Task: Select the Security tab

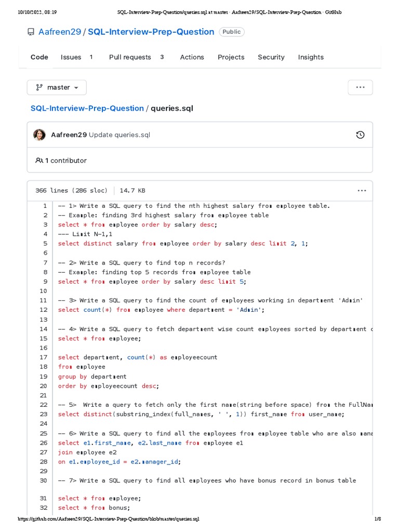Action: (271, 57)
